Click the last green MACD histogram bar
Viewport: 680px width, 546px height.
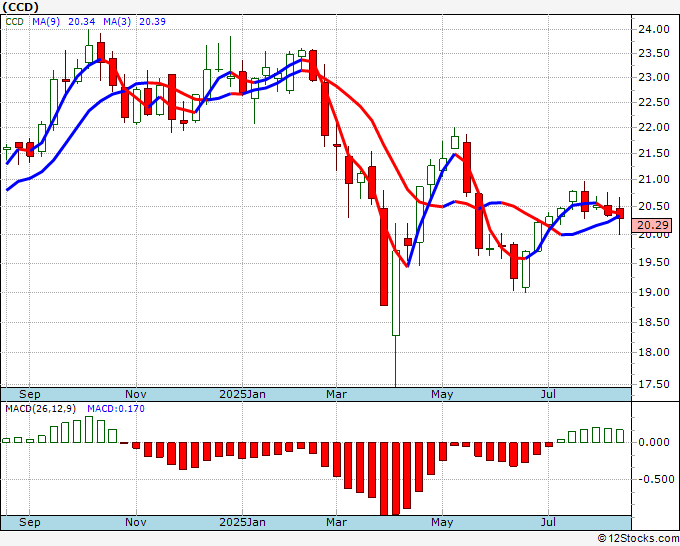point(620,436)
